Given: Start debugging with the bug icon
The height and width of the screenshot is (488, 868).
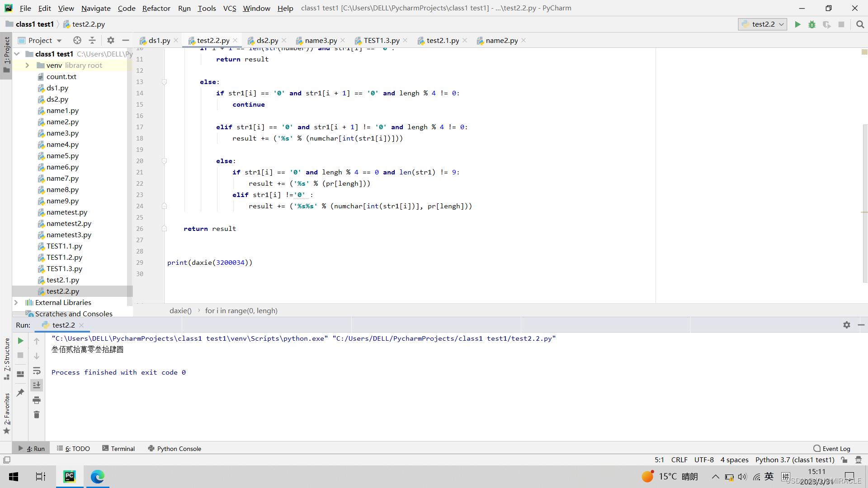Looking at the screenshot, I should (x=812, y=24).
